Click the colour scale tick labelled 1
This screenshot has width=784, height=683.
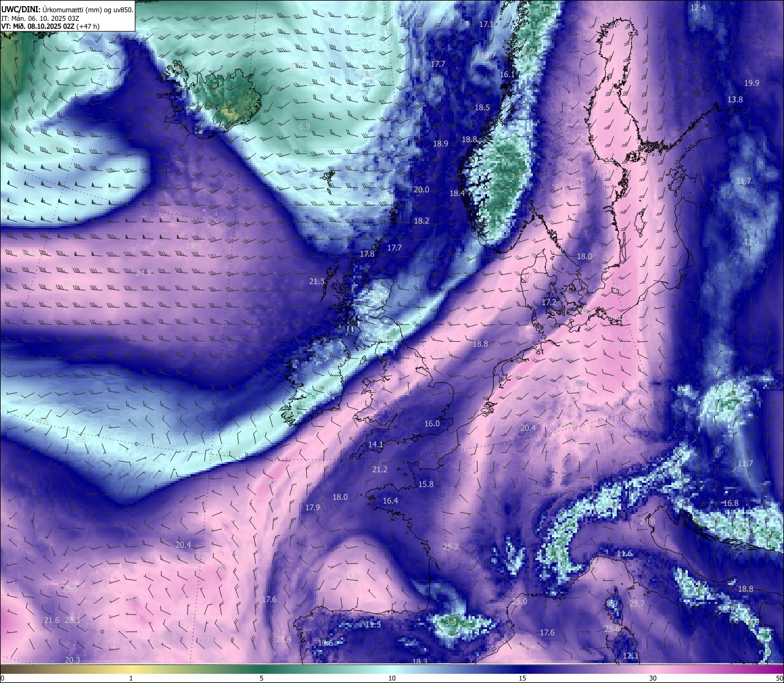coord(131,678)
